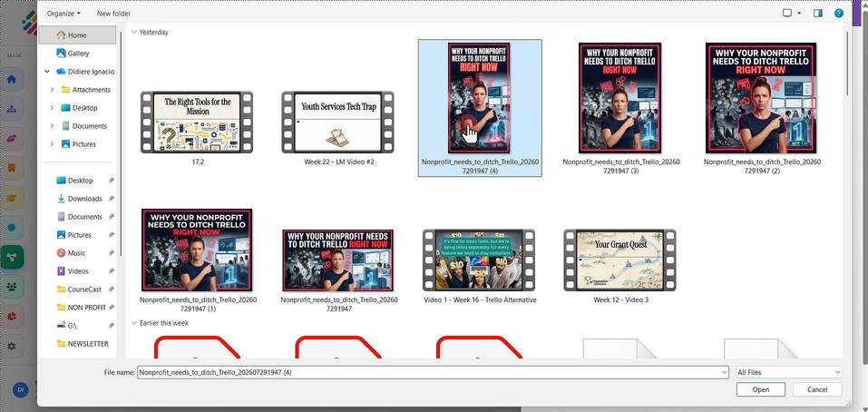This screenshot has height=412, width=868.
Task: Click the pin icon beside CourseCast
Action: tap(112, 289)
